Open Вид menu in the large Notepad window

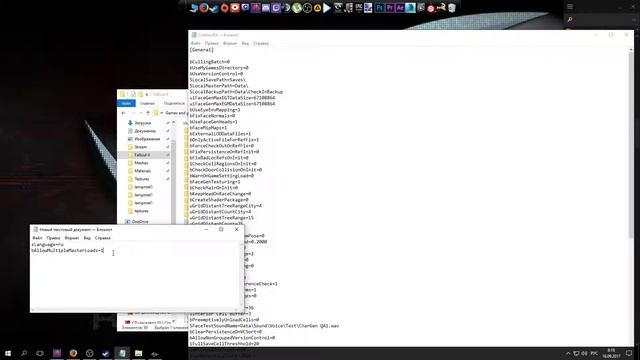coord(245,43)
